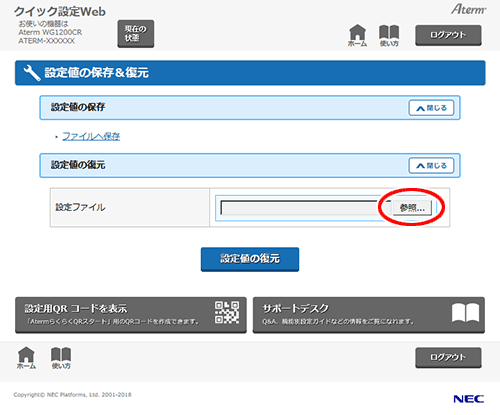
Task: Open the サポートデスク banner
Action: 369,315
